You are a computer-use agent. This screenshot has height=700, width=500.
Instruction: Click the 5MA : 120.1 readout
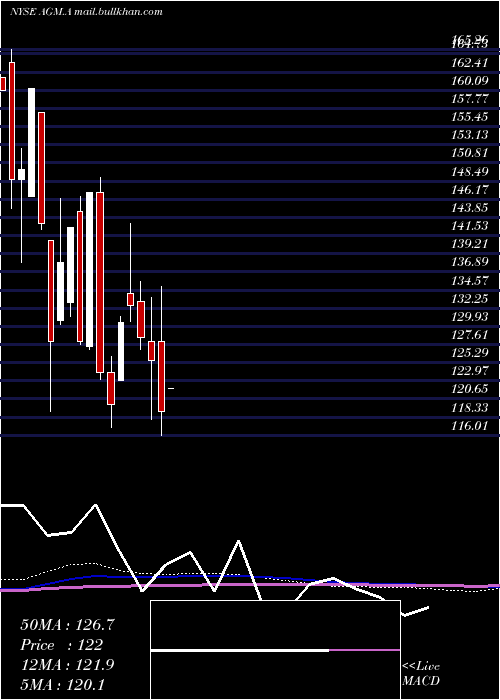pyautogui.click(x=62, y=685)
